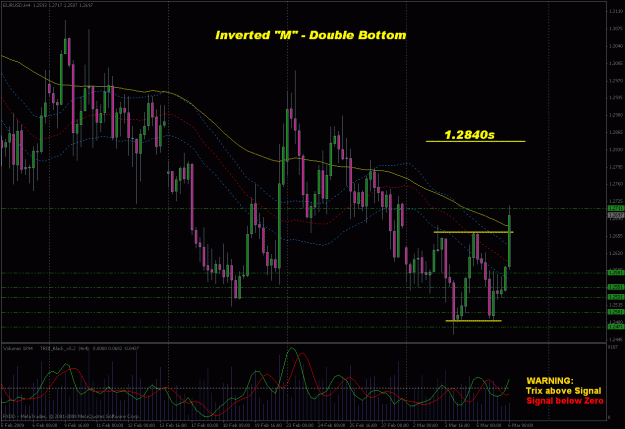Click the '24 Feb 08:00' time axis label
Image resolution: width=625 pixels, height=429 pixels.
tap(332, 425)
